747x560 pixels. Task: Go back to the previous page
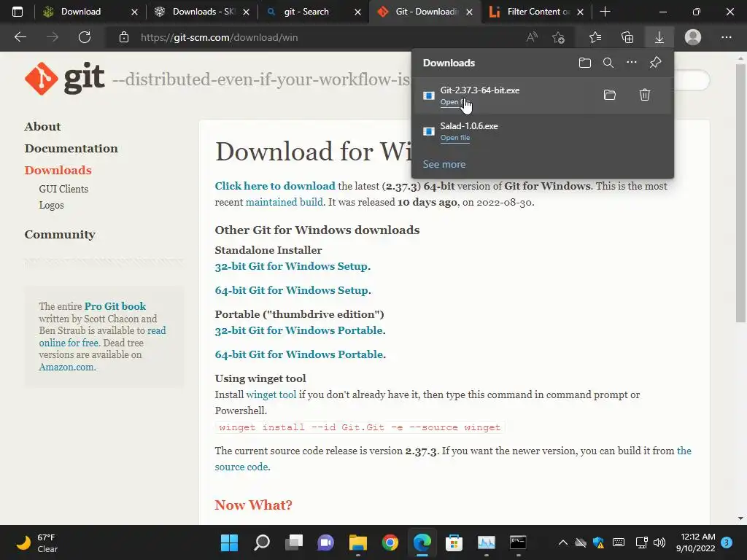coord(20,37)
